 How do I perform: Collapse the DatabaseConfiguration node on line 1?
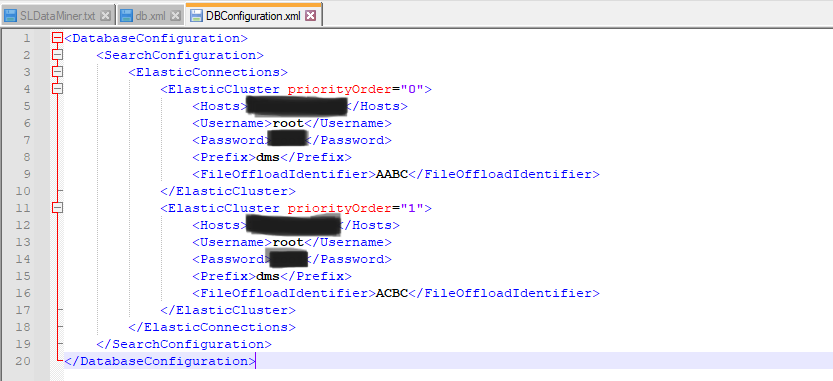point(57,38)
